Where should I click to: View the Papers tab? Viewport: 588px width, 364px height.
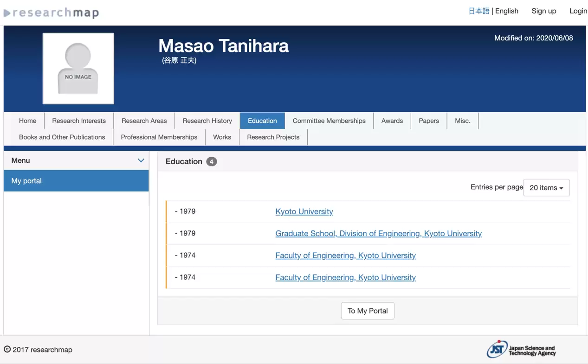point(428,121)
